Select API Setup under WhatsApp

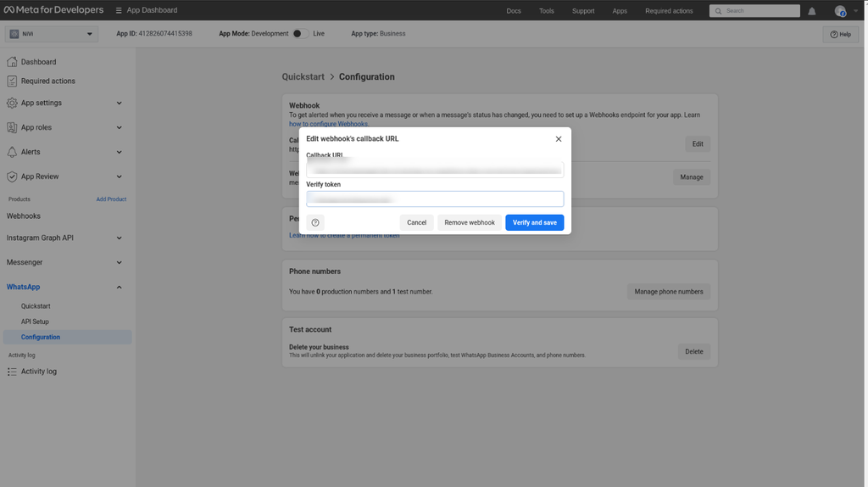[35, 322]
